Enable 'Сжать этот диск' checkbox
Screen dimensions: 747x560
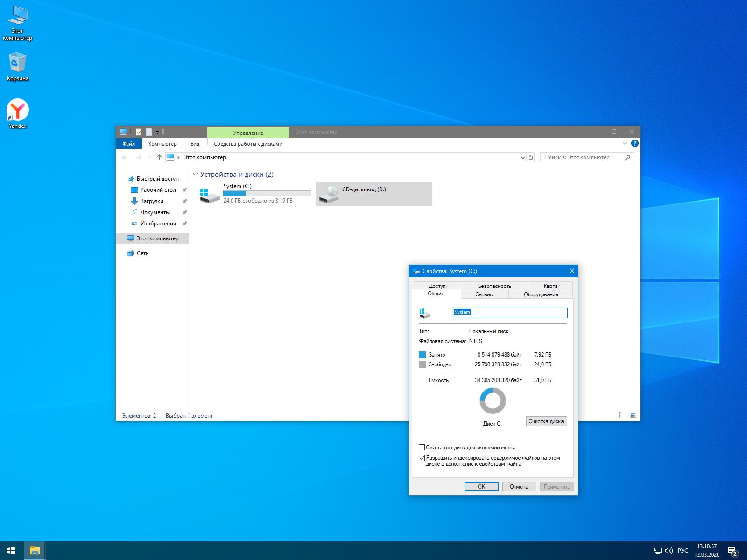coord(422,448)
